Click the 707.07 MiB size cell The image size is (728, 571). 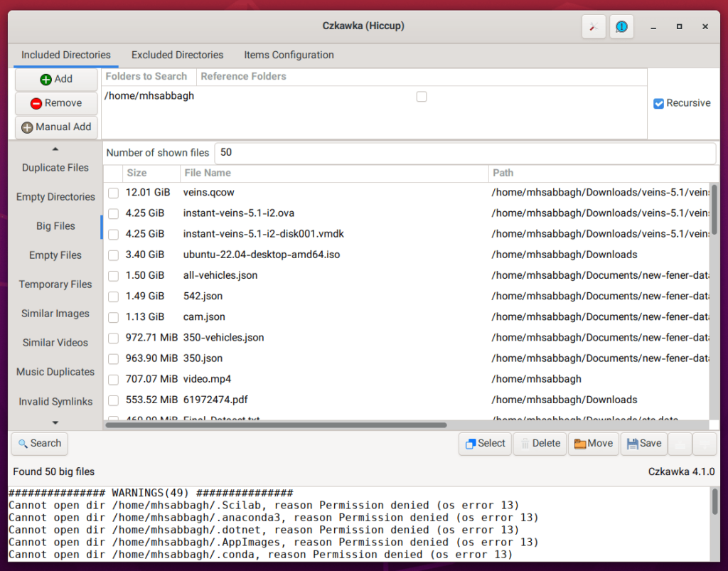coord(151,379)
